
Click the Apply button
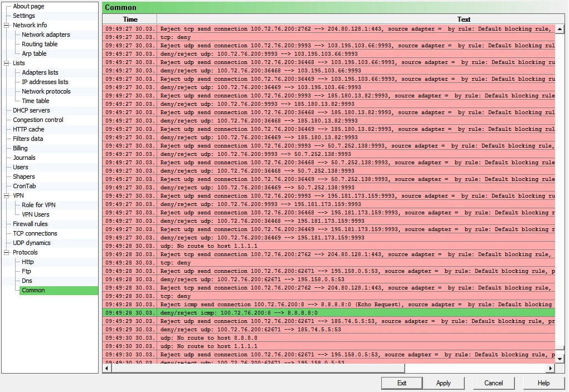(444, 383)
